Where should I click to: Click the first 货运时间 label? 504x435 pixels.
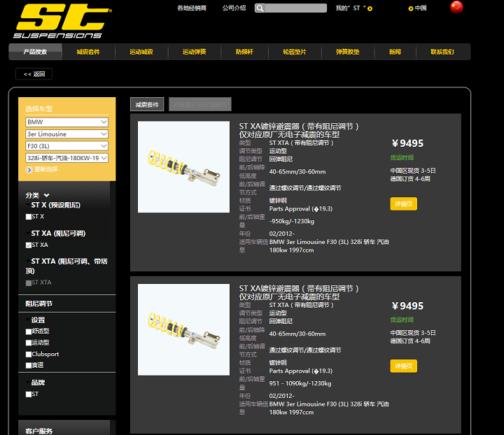[x=402, y=157]
